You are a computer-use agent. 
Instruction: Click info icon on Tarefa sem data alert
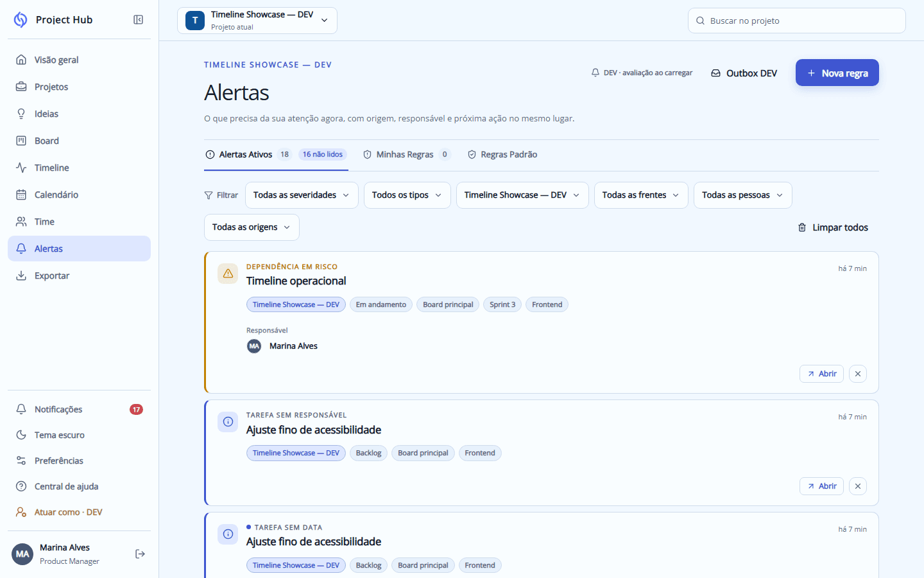pyautogui.click(x=228, y=534)
